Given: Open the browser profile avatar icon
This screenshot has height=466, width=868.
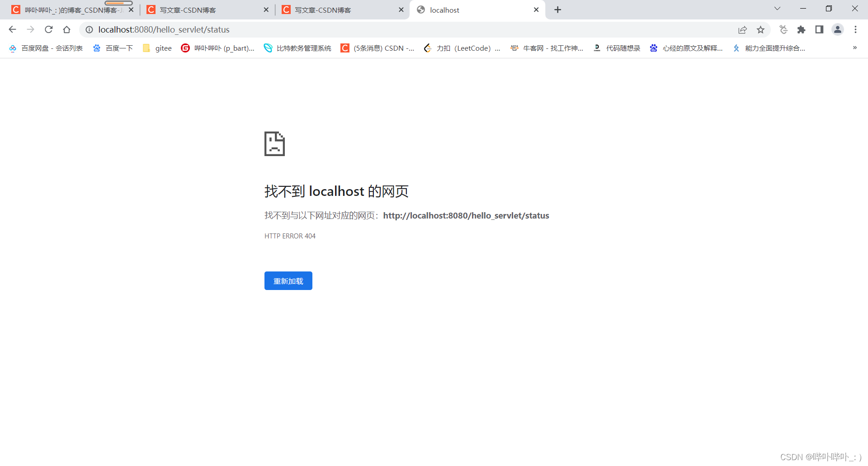Looking at the screenshot, I should [x=838, y=29].
